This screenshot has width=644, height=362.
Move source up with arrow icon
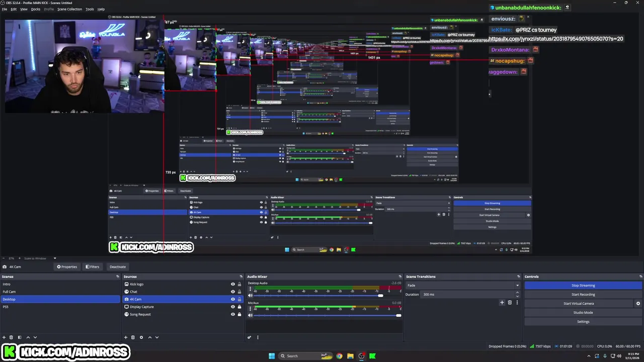149,337
